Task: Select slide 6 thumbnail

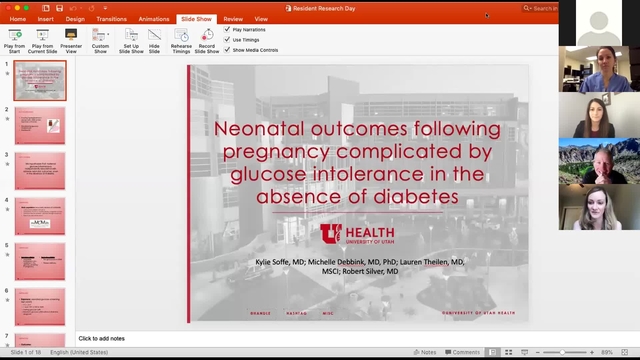Action: 40,307
